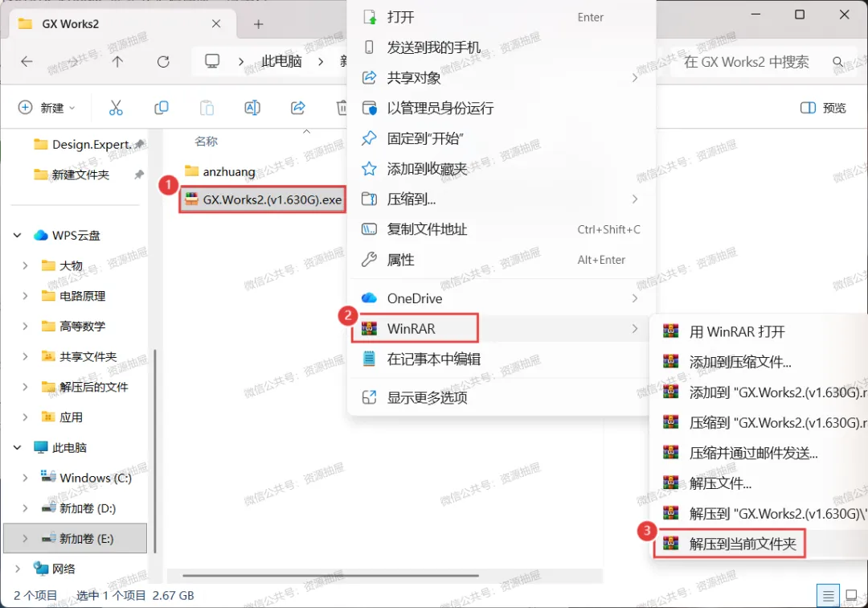Collapse the WPS云盘 tree node
Screen dimensions: 868x608
17,236
